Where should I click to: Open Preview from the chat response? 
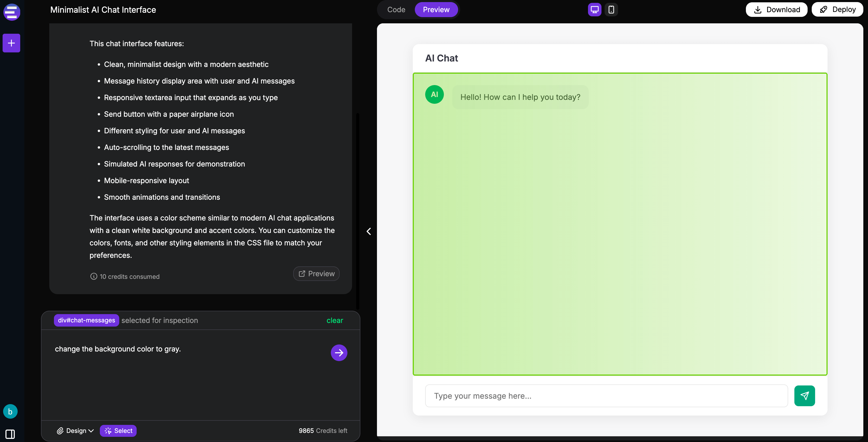(316, 274)
